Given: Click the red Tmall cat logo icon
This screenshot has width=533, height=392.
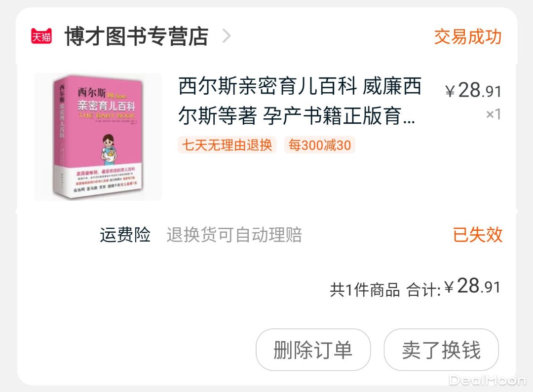Looking at the screenshot, I should pos(41,36).
